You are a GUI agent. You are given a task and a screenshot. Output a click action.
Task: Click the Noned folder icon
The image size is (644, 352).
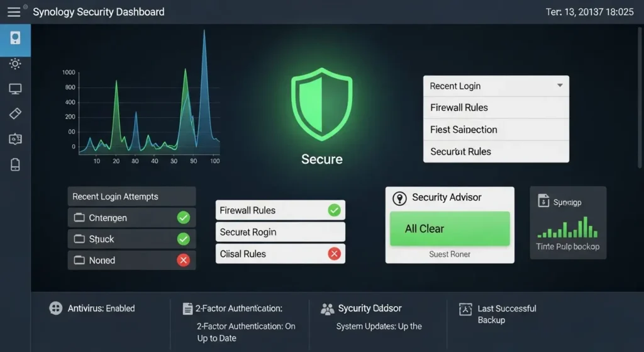pos(79,260)
